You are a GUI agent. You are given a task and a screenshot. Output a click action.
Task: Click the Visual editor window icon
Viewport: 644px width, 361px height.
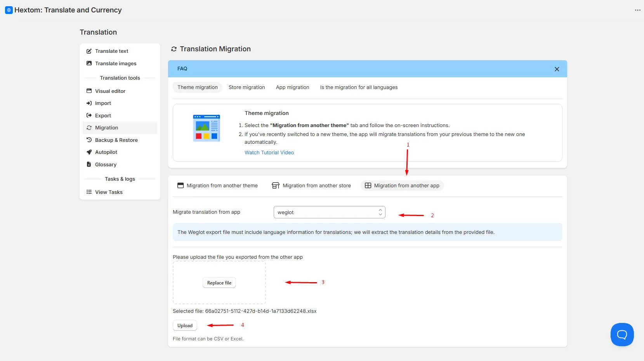coord(89,91)
